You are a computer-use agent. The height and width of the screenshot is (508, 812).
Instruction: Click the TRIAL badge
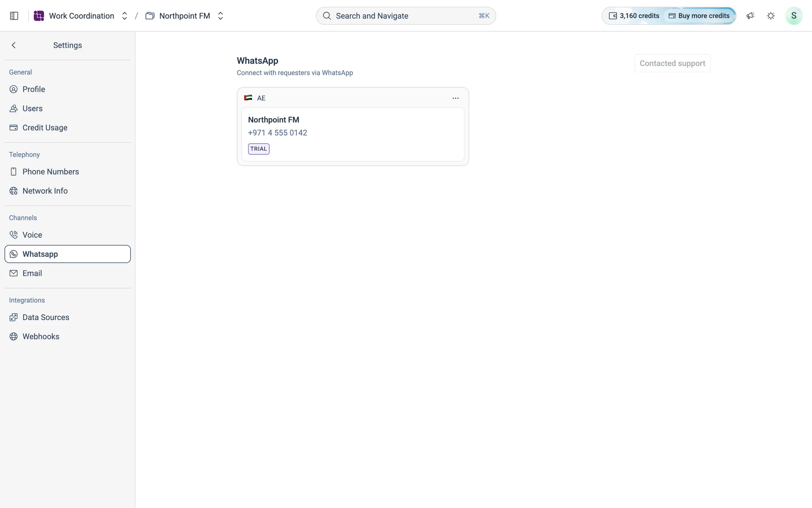click(x=259, y=149)
